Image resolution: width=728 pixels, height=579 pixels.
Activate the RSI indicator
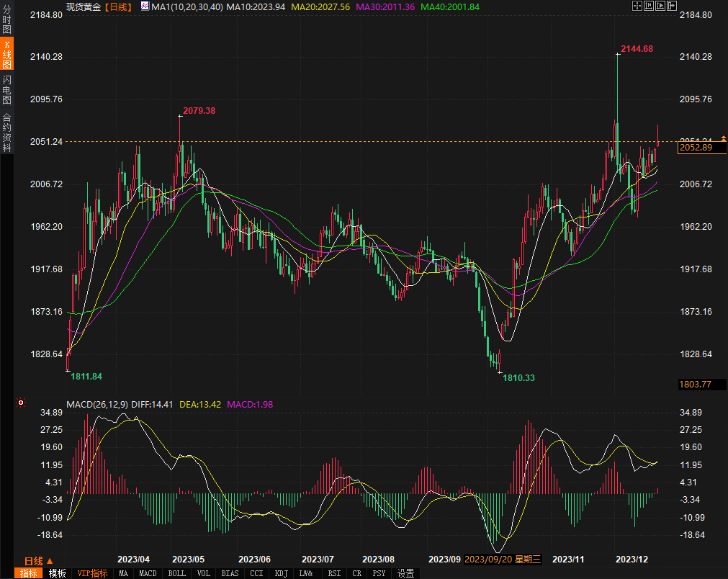coord(334,573)
